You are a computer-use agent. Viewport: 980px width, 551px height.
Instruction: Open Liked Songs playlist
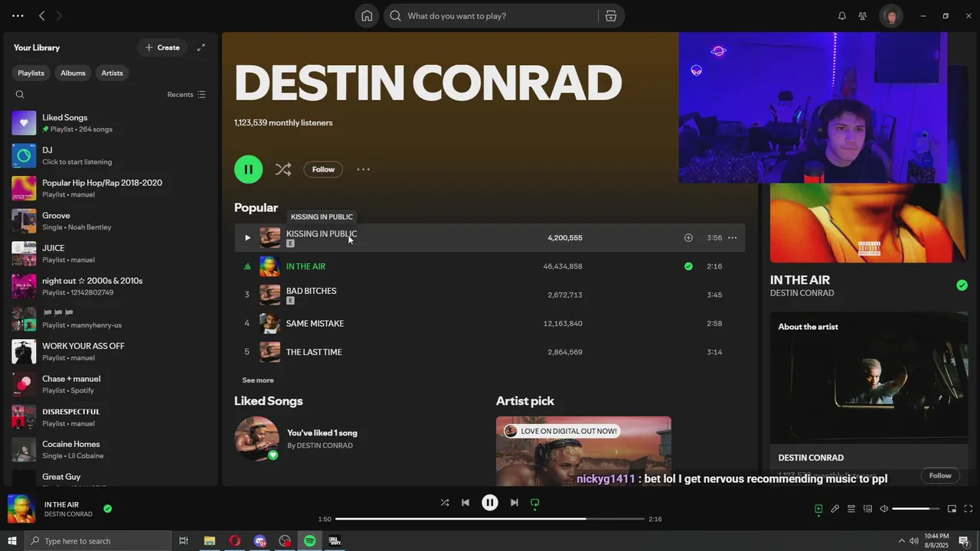(111, 123)
